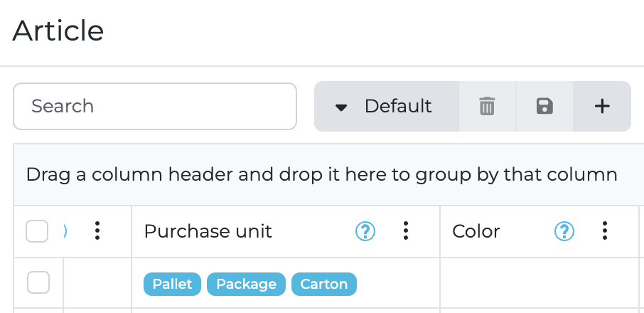The width and height of the screenshot is (644, 313).
Task: Save the view using floppy disk icon
Action: [x=544, y=107]
